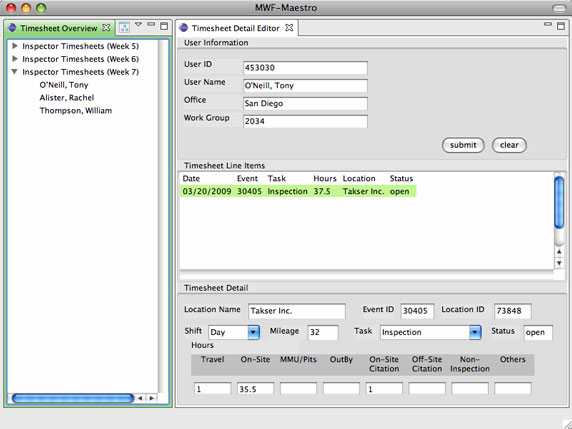Open the view menu triangle in Overview panel
The width and height of the screenshot is (572, 429).
[138, 24]
